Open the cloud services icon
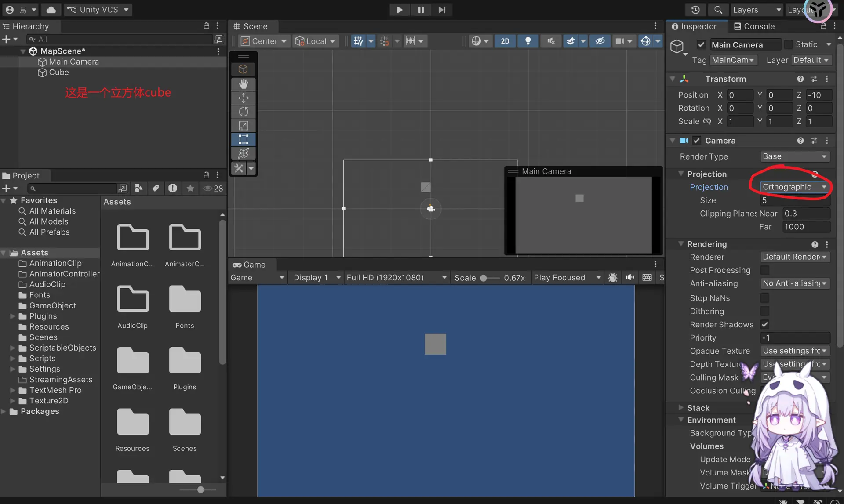Screen dimensions: 844x504 (51, 10)
